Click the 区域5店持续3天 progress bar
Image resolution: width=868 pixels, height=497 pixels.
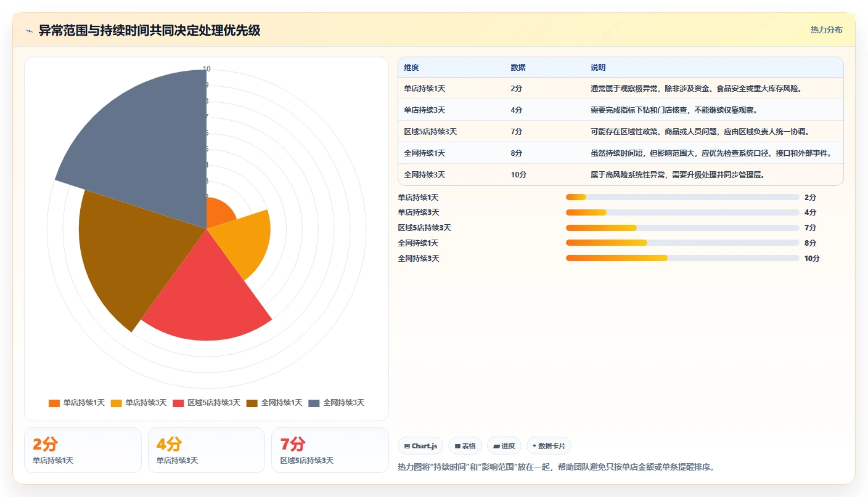pos(682,228)
